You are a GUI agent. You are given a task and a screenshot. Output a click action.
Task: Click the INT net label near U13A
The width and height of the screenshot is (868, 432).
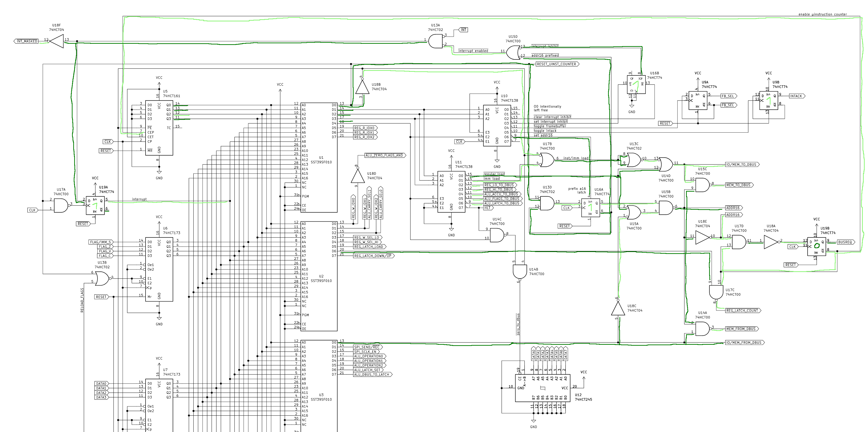463,30
